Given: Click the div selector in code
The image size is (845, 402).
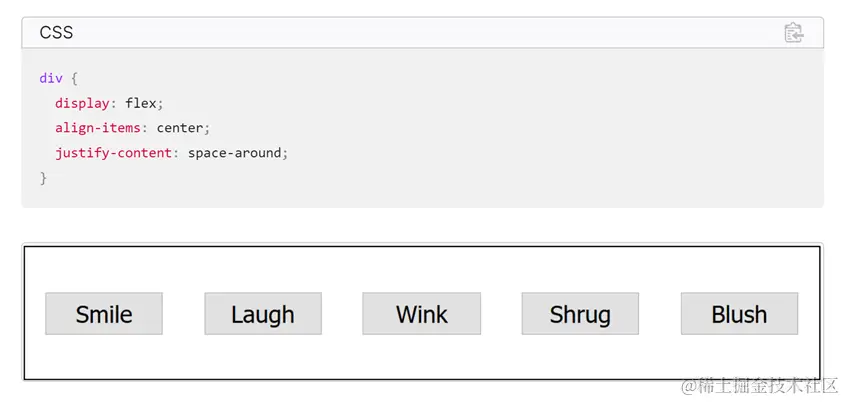Looking at the screenshot, I should click(51, 78).
